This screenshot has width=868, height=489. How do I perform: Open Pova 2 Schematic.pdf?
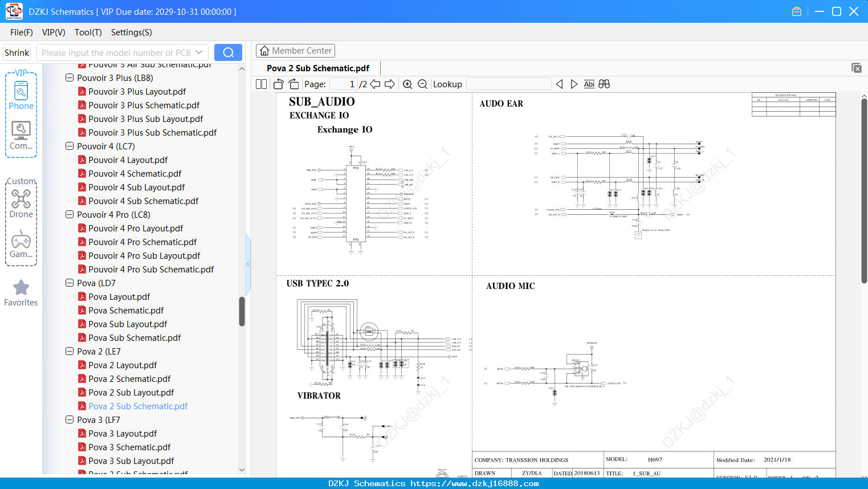(129, 379)
